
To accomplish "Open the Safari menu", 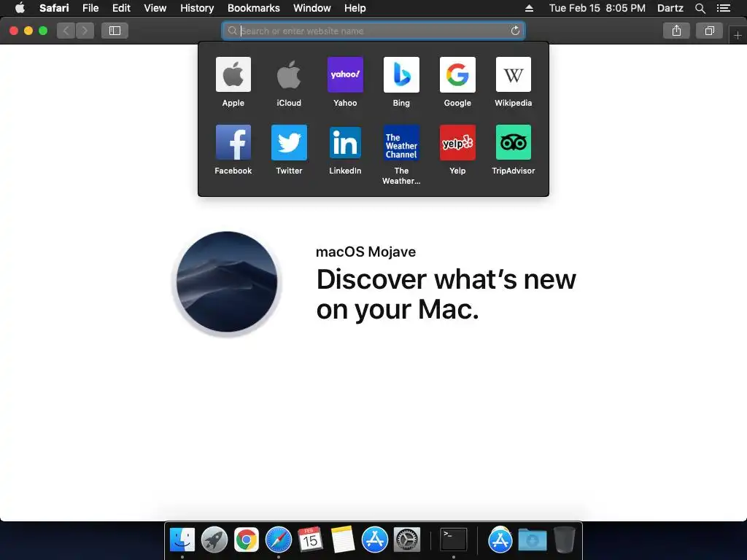I will click(x=54, y=8).
